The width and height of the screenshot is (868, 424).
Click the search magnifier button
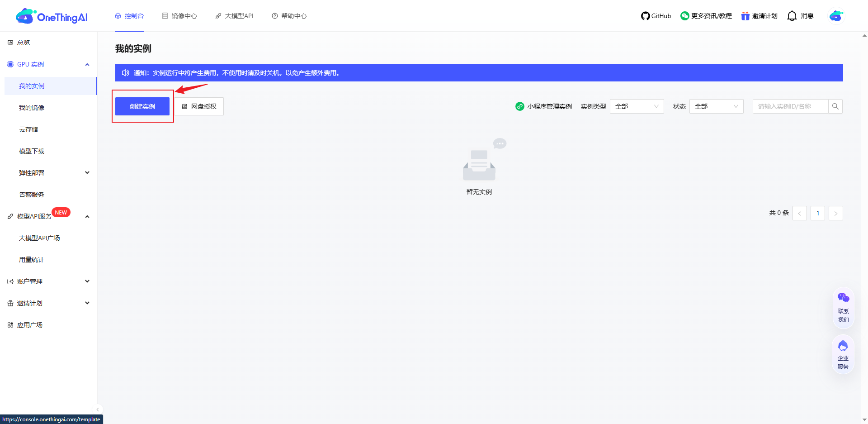click(x=835, y=106)
